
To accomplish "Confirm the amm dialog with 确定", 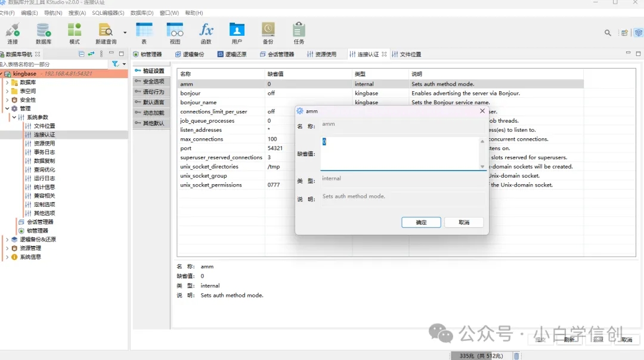I will [421, 222].
